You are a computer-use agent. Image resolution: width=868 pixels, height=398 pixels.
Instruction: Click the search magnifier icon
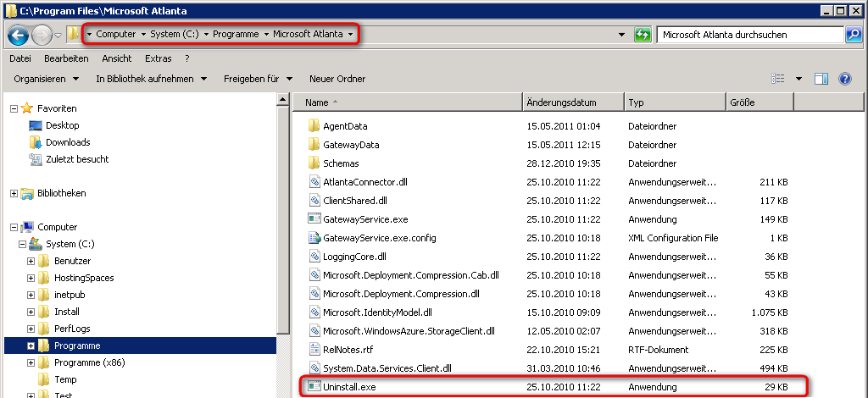coord(854,35)
